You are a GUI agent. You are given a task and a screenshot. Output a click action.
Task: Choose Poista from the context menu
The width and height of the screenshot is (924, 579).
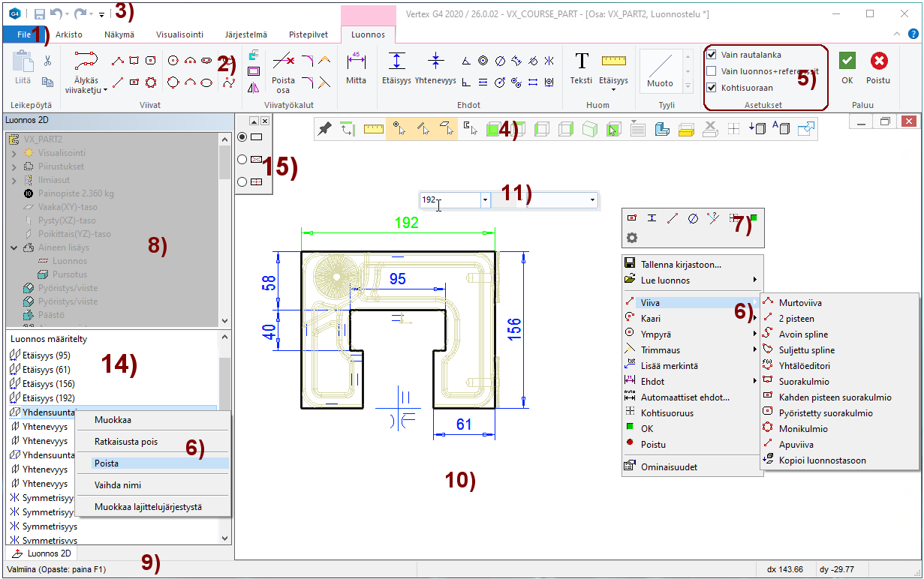107,463
